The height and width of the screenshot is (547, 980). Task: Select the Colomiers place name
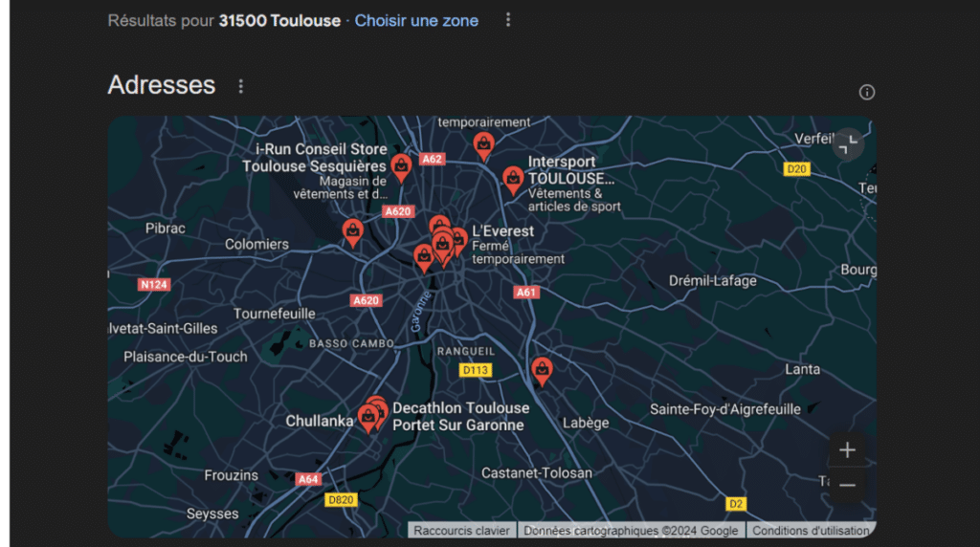tap(256, 244)
